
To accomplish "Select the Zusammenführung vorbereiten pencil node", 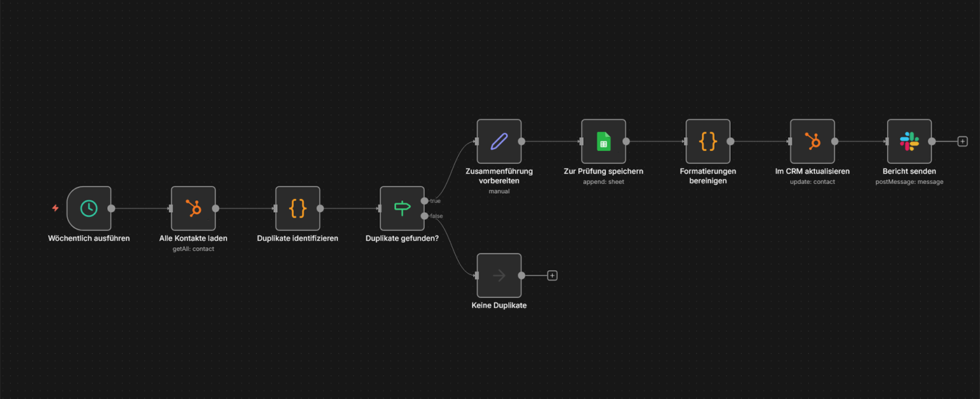I will (x=498, y=141).
